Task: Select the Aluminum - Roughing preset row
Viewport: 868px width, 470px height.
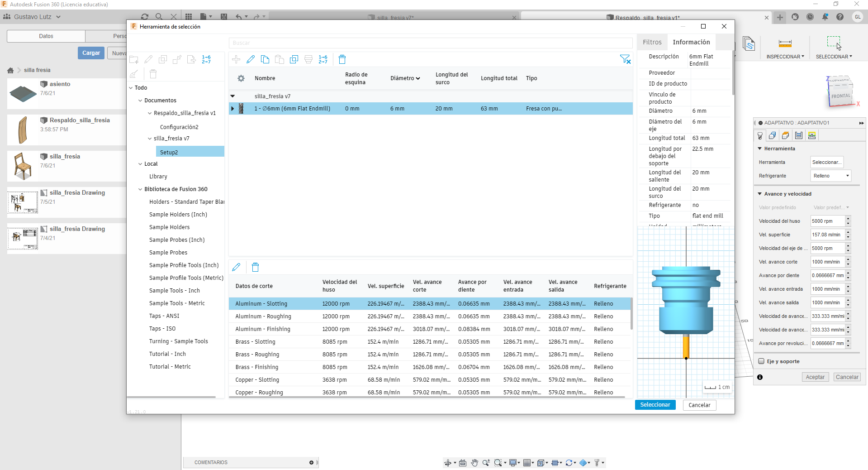Action: click(430, 317)
